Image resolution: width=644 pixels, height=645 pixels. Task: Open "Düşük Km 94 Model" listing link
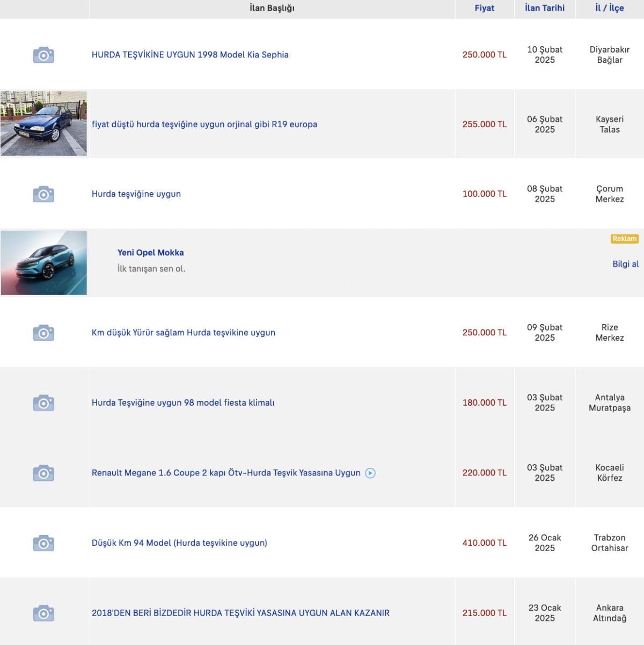pos(179,543)
